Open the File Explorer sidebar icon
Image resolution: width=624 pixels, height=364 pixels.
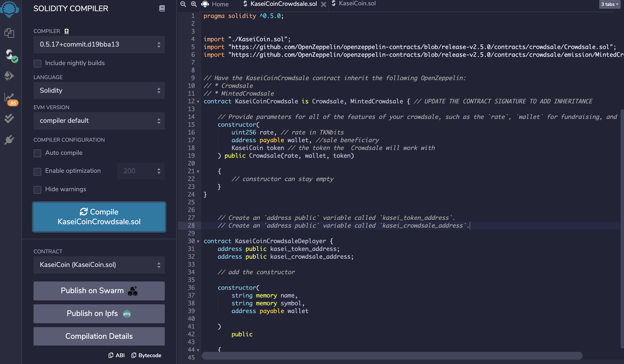point(9,33)
